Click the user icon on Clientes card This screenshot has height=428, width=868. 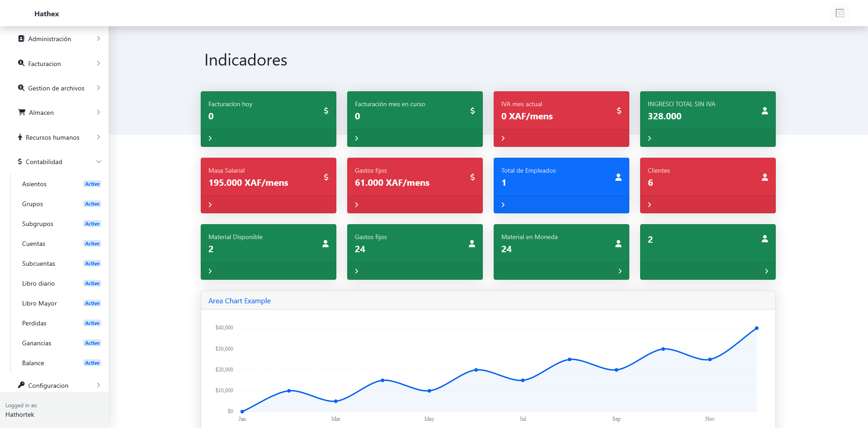pyautogui.click(x=765, y=177)
